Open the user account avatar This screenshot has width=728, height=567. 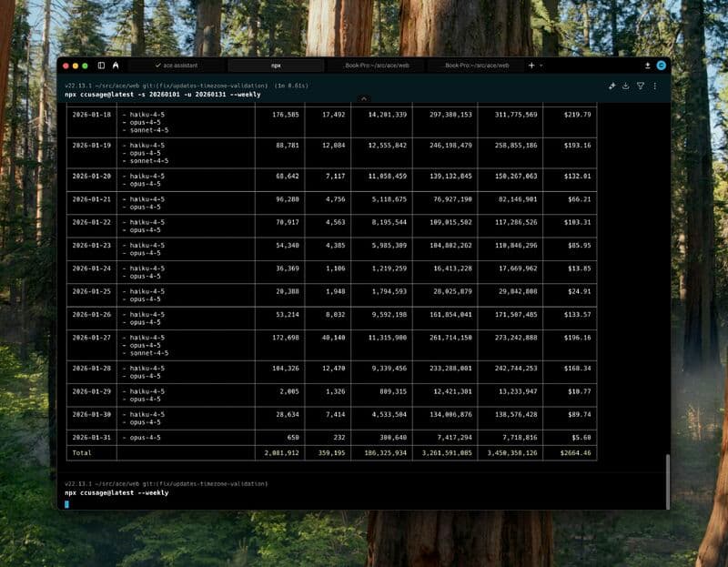pos(662,66)
